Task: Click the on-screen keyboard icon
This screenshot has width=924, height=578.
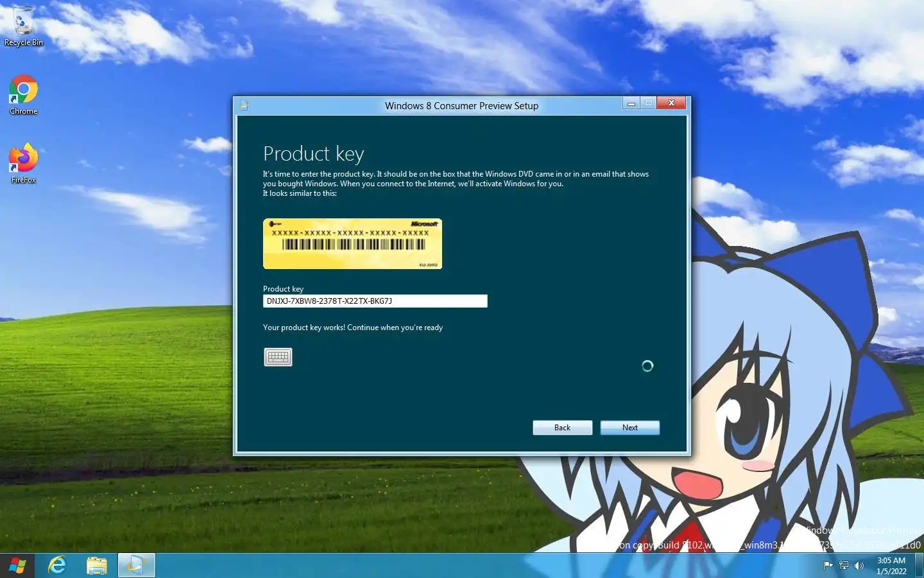Action: (x=278, y=357)
